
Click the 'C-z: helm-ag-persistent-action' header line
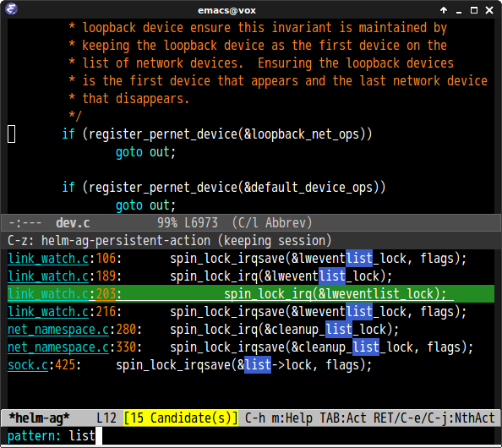point(170,241)
